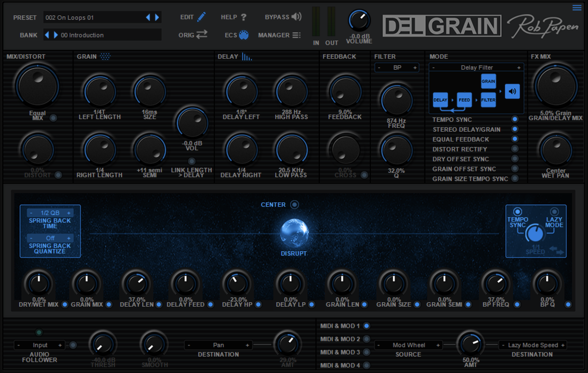Open the top-right hamburger menu

(x=577, y=7)
